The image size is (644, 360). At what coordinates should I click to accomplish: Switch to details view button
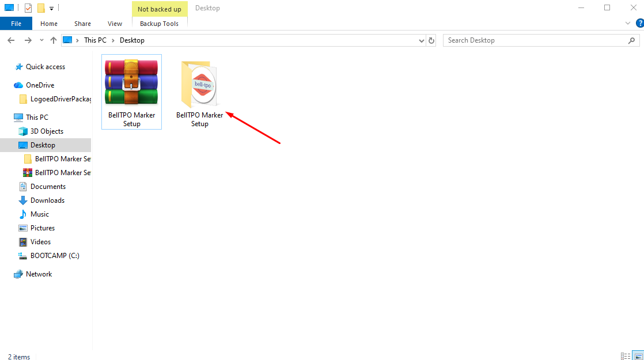pos(625,356)
